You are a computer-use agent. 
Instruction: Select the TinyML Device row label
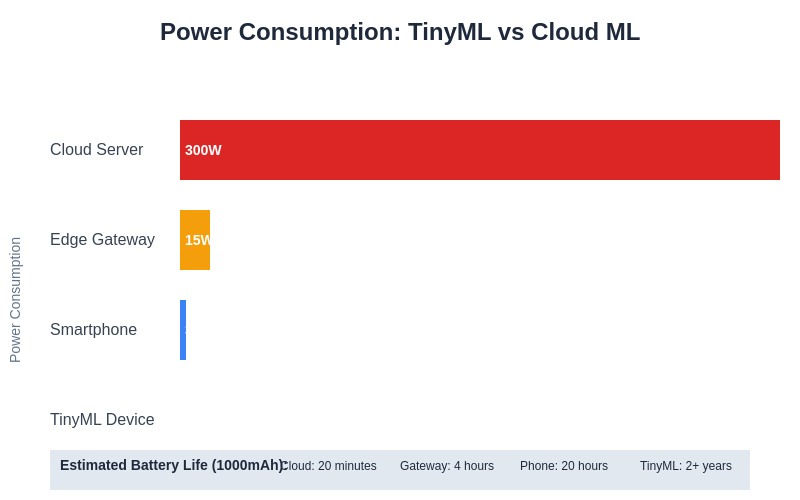(102, 420)
